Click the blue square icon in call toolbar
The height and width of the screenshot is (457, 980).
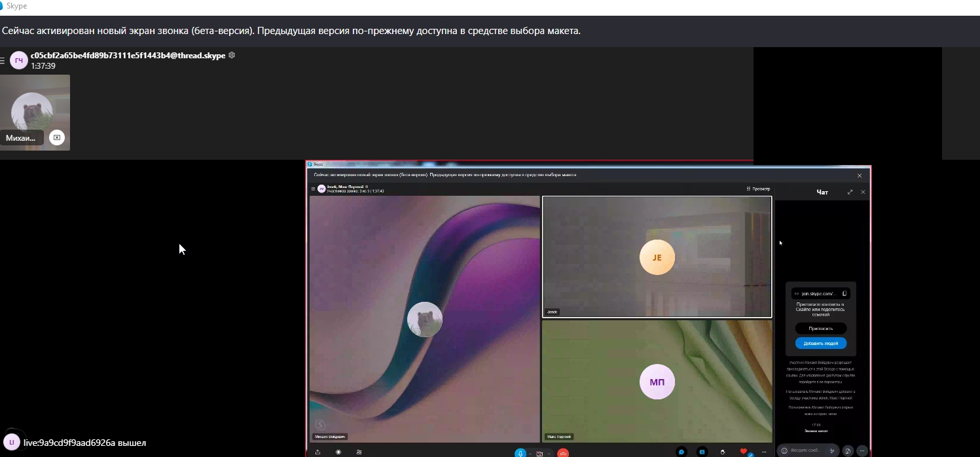(x=702, y=452)
